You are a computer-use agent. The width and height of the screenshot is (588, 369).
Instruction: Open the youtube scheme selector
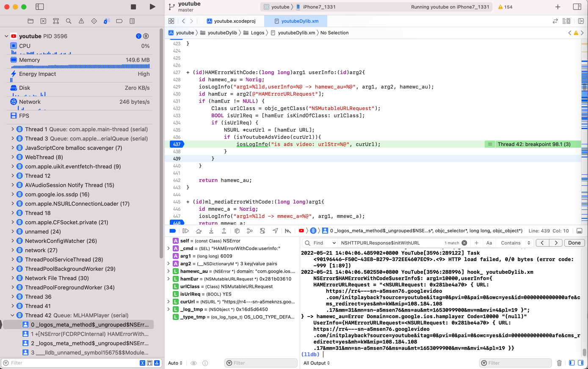pos(276,7)
